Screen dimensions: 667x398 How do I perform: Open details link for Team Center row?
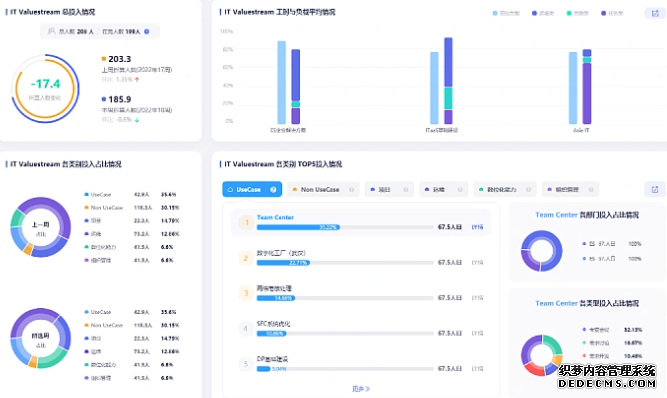pos(477,227)
